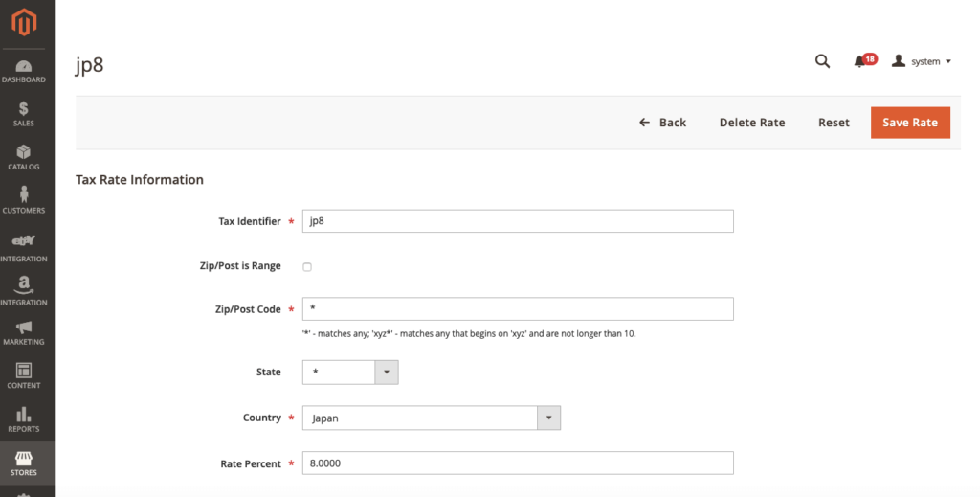
Task: Focus the Rate Percent input field
Action: [x=517, y=463]
